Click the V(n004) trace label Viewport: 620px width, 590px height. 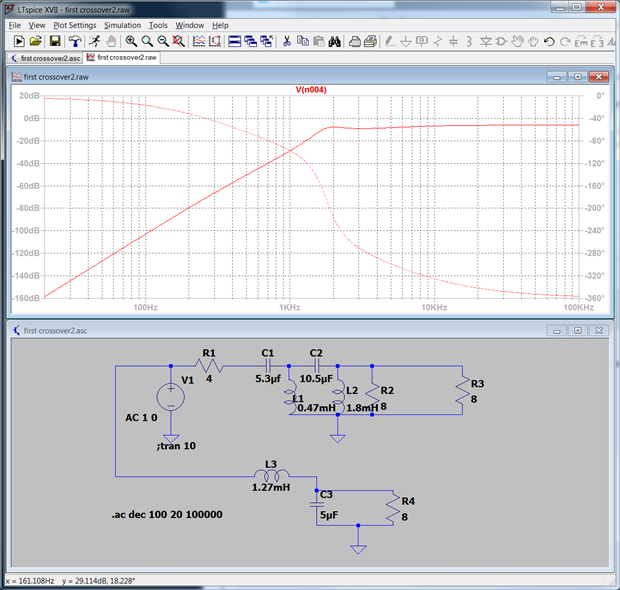click(311, 89)
